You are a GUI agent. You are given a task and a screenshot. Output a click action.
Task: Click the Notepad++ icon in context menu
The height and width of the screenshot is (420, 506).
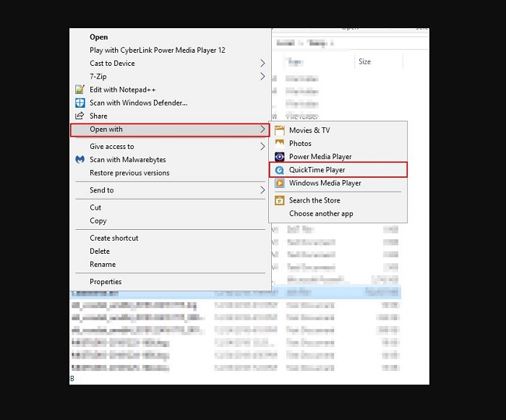(80, 90)
